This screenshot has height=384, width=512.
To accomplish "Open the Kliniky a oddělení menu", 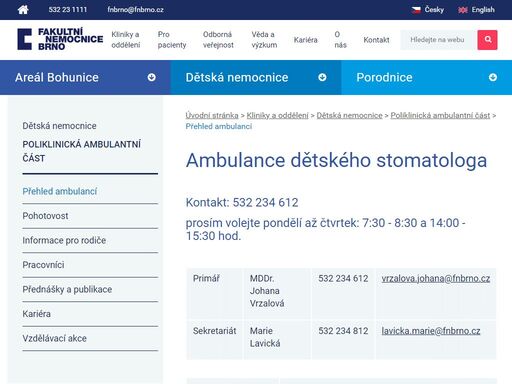I will (126, 40).
